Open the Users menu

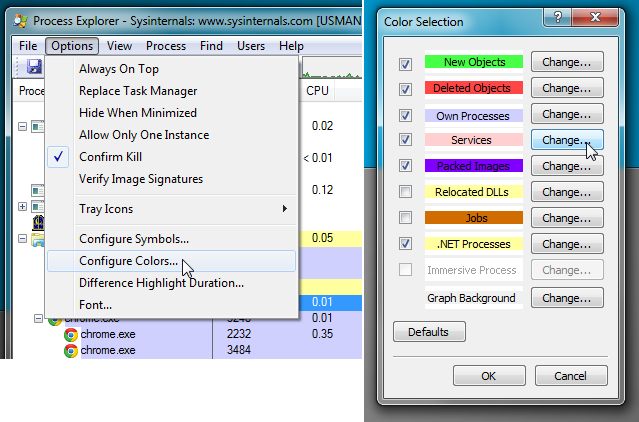pos(251,46)
